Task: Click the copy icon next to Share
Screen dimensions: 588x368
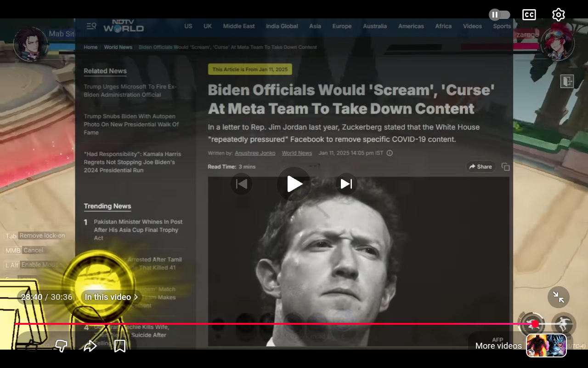Action: (x=505, y=167)
